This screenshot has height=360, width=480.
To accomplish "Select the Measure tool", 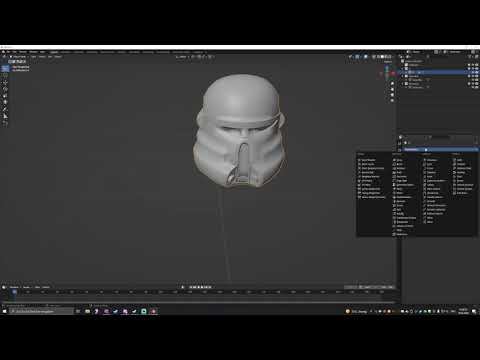I will [5, 116].
